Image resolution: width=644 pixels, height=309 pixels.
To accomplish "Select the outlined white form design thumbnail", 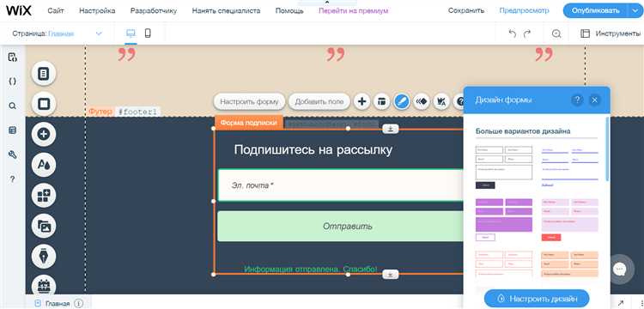I will point(503,167).
